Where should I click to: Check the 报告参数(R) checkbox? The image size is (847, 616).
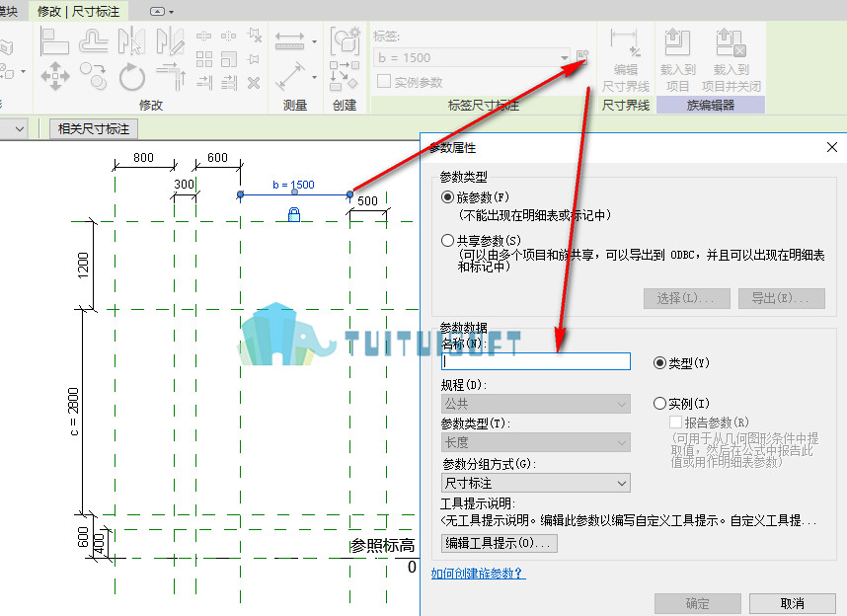(x=675, y=422)
